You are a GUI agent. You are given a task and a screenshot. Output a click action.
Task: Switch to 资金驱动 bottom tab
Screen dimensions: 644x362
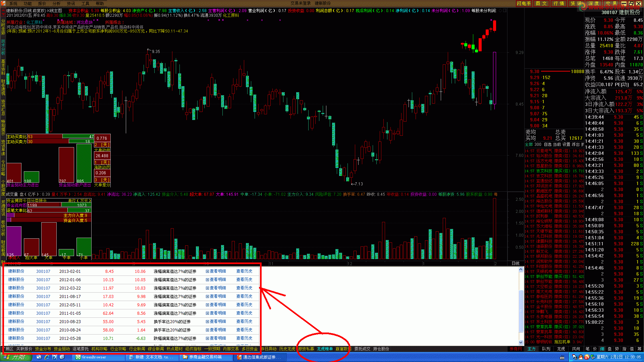[62, 349]
